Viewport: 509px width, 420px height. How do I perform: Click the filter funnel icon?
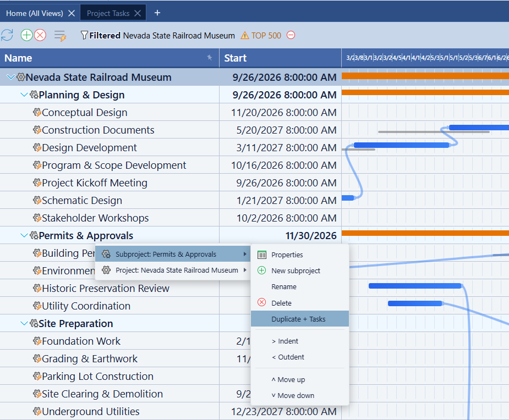coord(84,35)
